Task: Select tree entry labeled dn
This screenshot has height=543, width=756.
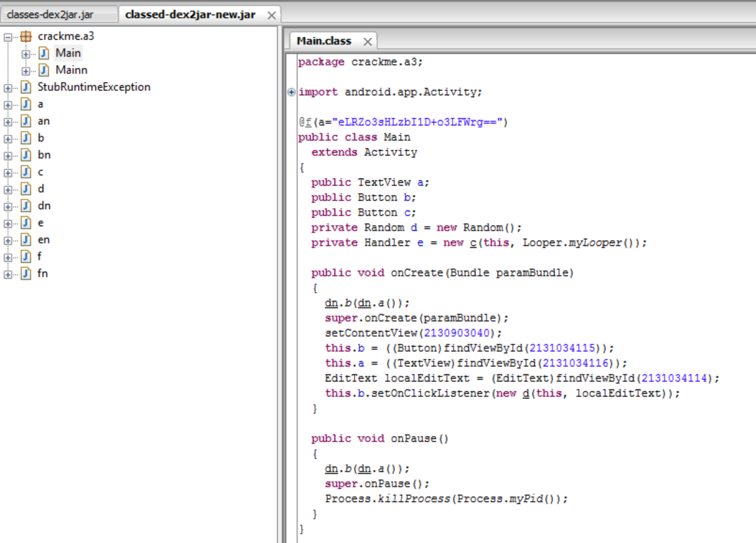Action: click(x=44, y=206)
